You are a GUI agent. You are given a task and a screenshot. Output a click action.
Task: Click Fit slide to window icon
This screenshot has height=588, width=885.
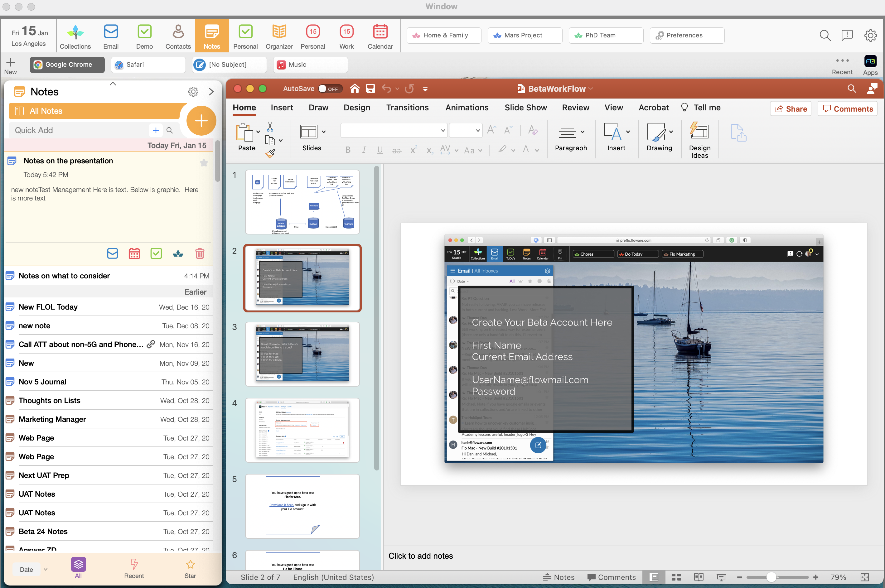pyautogui.click(x=865, y=577)
